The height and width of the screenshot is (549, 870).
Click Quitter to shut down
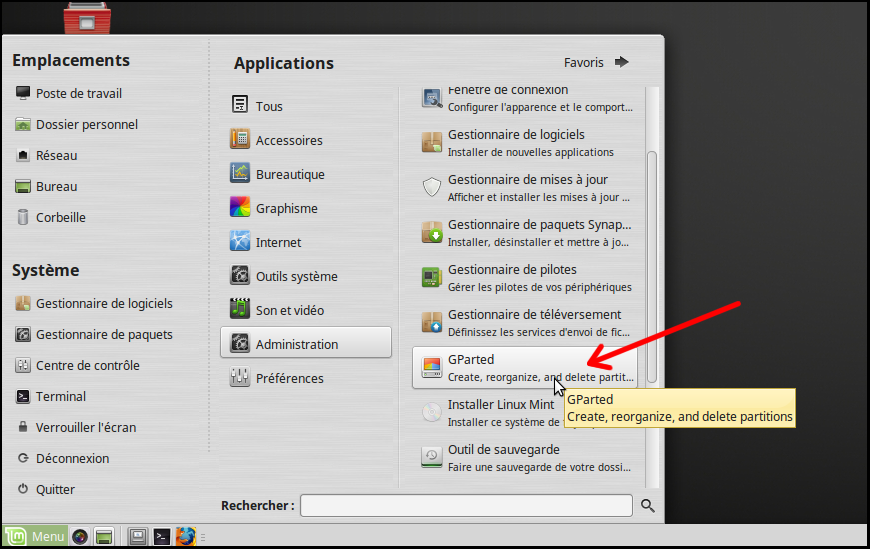[x=55, y=489]
